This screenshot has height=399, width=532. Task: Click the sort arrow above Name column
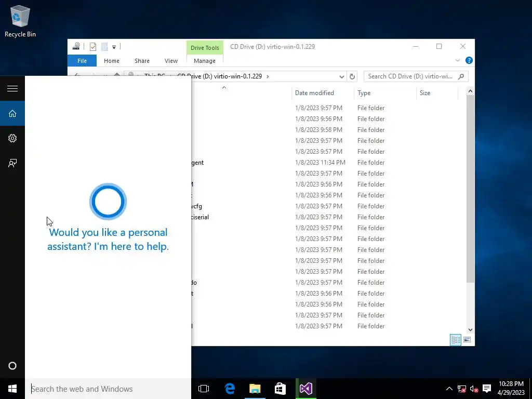coord(224,87)
